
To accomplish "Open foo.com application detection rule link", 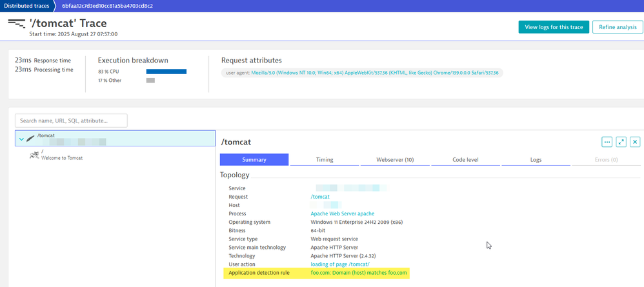I will pyautogui.click(x=359, y=273).
